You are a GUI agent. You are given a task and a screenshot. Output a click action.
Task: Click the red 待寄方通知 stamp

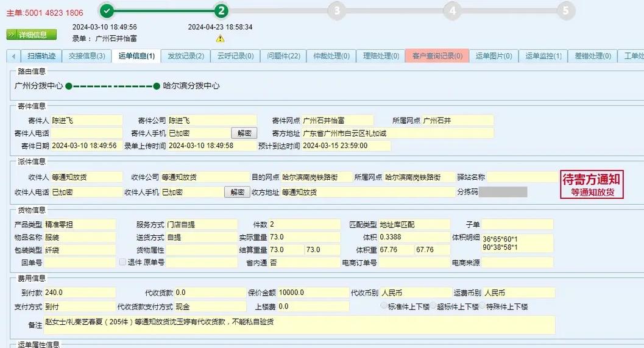[592, 185]
